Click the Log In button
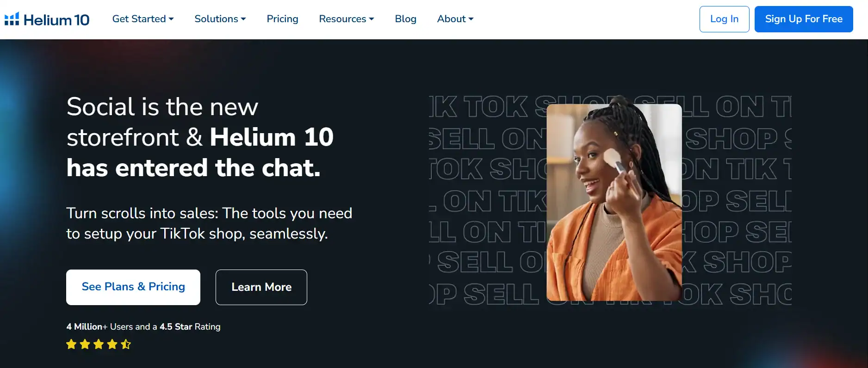The image size is (868, 368). click(724, 19)
